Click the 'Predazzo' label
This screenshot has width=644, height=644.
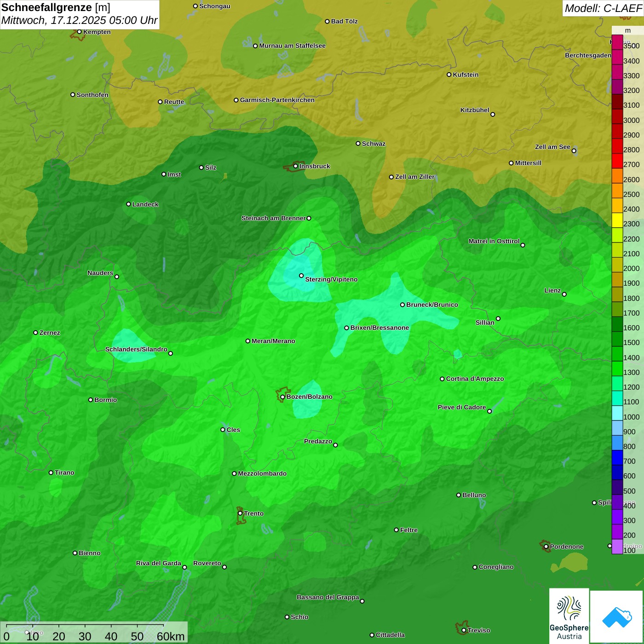coord(318,441)
